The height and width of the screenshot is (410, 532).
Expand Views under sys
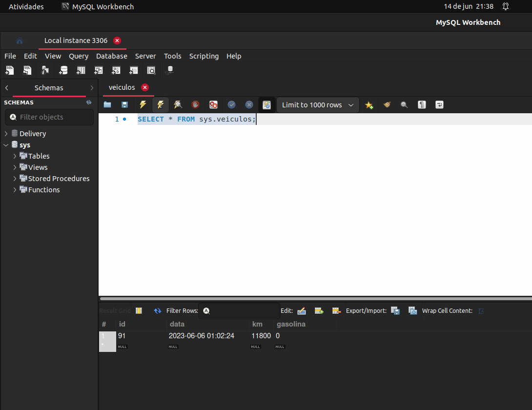coord(15,167)
